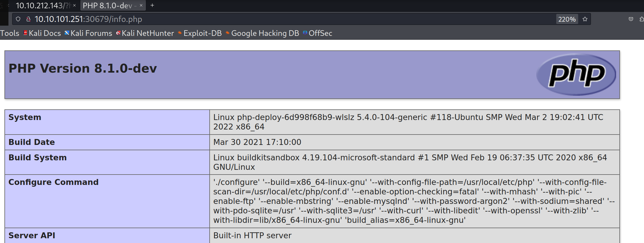
Task: Open the extensions puzzle icon
Action: pos(641,19)
